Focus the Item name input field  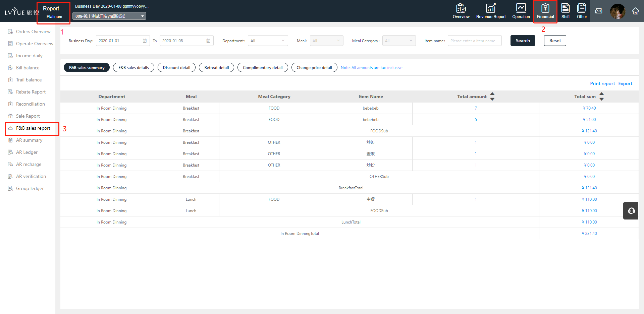point(475,41)
